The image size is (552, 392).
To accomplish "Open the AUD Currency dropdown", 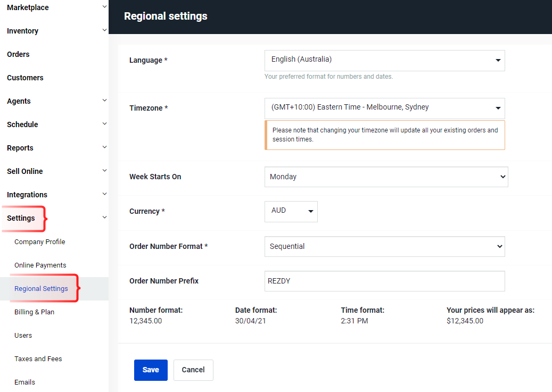I will (291, 212).
